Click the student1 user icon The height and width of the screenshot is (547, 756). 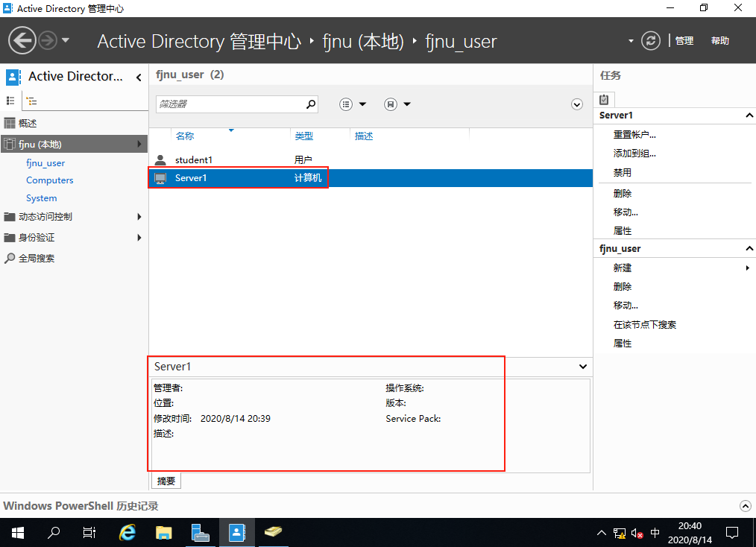pos(160,159)
